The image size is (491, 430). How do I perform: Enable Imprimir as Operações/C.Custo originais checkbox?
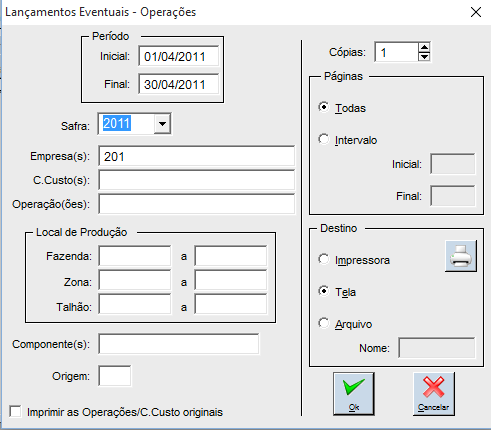[x=15, y=411]
